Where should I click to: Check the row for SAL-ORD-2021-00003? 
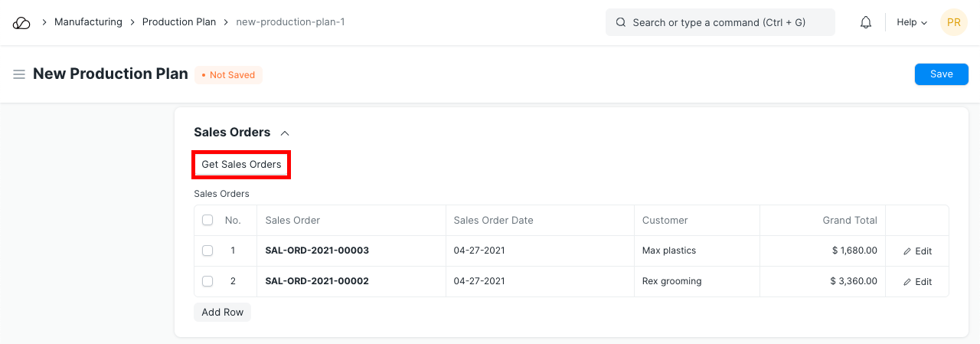point(207,251)
